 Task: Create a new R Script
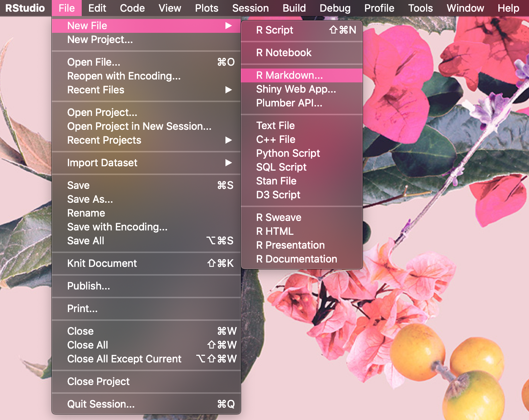click(302, 30)
